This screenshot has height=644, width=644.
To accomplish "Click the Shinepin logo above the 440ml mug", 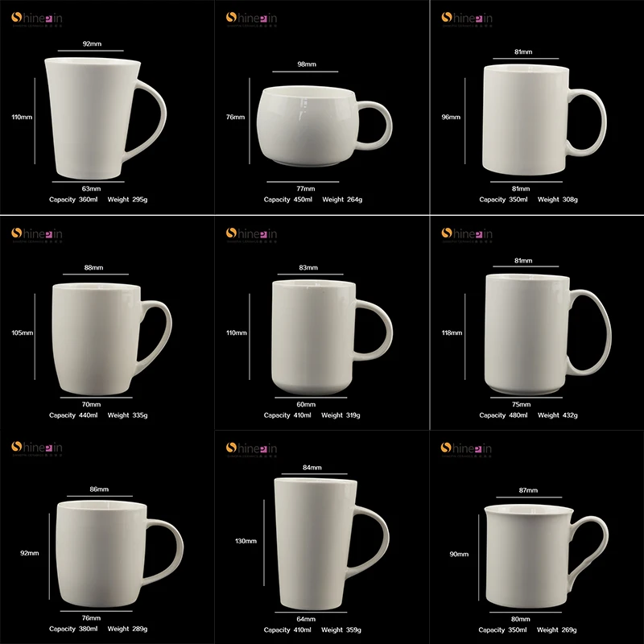I will point(36,234).
